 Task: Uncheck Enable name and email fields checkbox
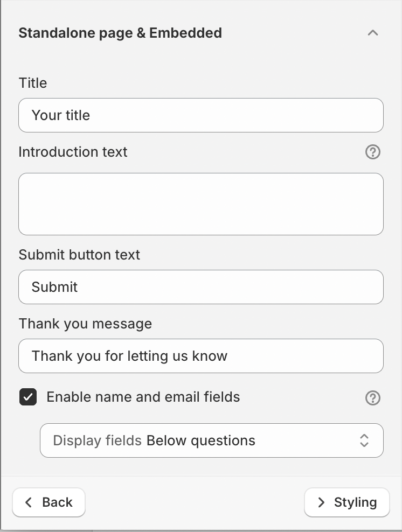point(28,397)
